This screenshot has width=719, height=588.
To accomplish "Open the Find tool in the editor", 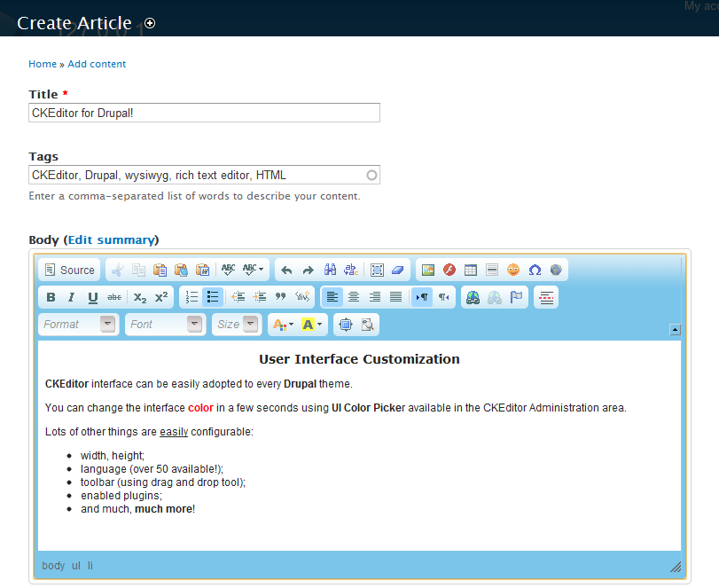I will (330, 270).
